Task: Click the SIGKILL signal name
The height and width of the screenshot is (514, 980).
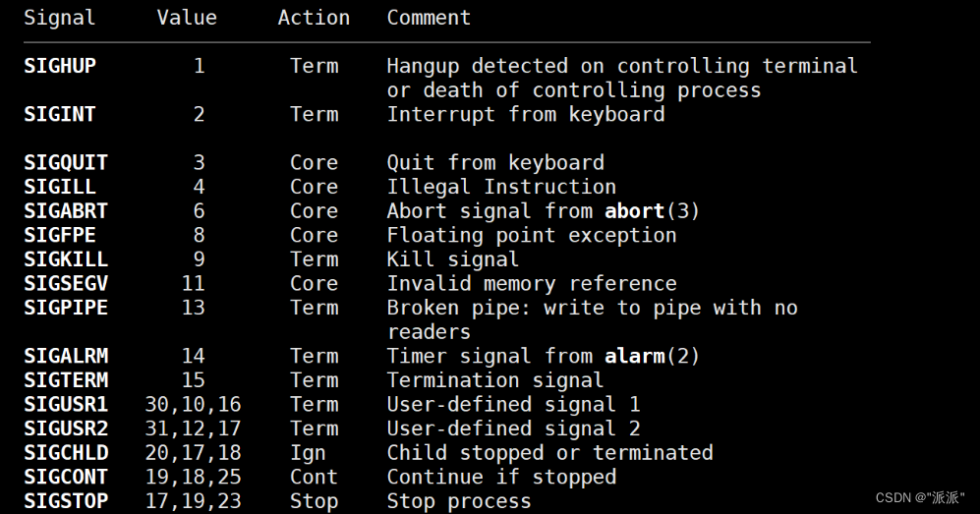Action: tap(66, 259)
